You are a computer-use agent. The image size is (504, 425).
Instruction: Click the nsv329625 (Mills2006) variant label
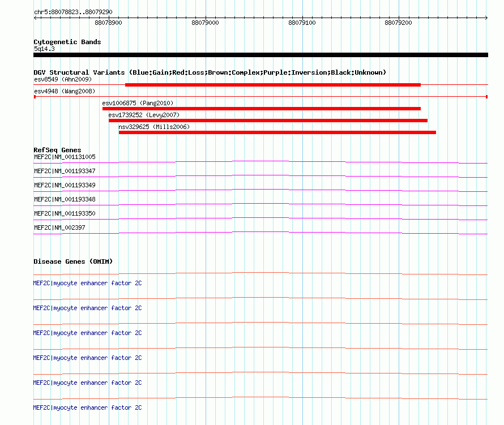coord(154,127)
